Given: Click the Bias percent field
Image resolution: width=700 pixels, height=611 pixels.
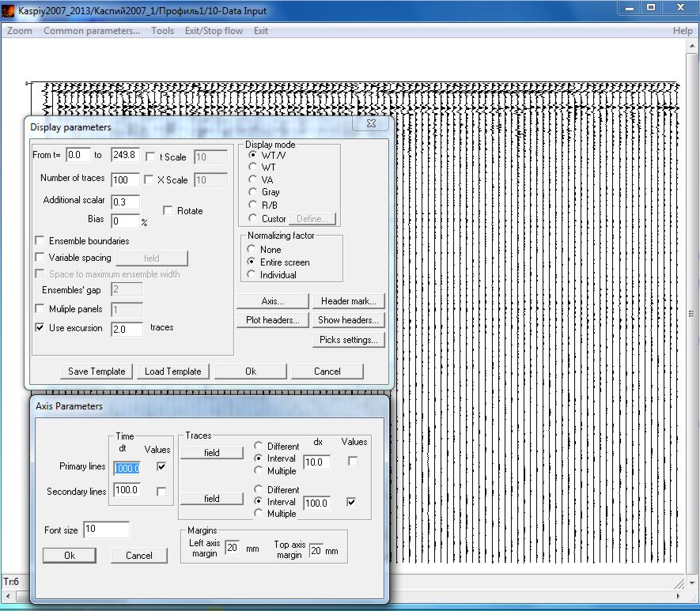Looking at the screenshot, I should click(125, 221).
